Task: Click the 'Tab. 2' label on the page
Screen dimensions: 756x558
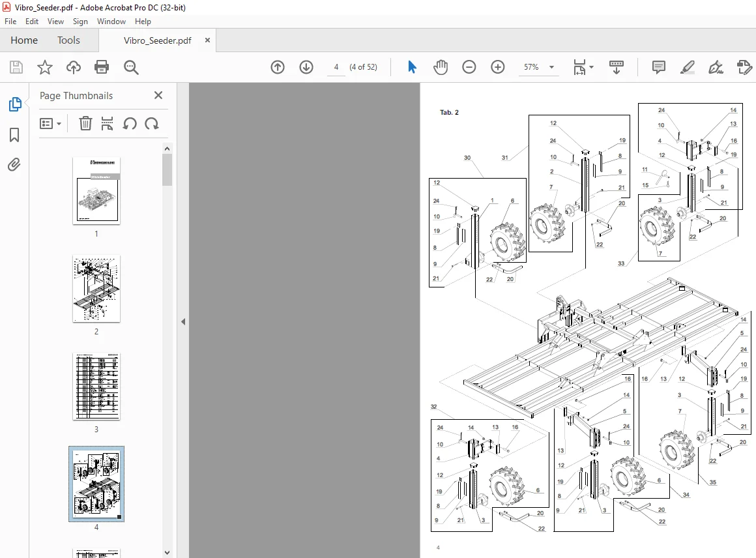Action: coord(449,112)
